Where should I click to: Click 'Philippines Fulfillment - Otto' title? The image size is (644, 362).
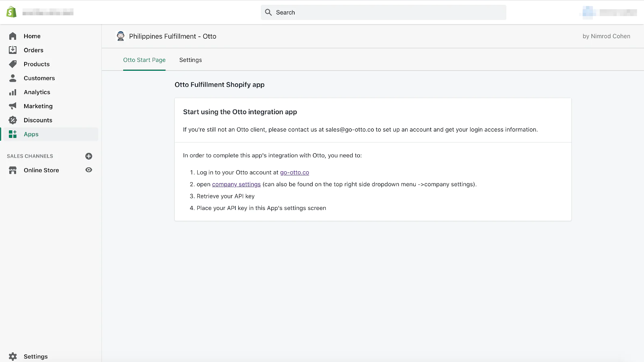pos(173,36)
